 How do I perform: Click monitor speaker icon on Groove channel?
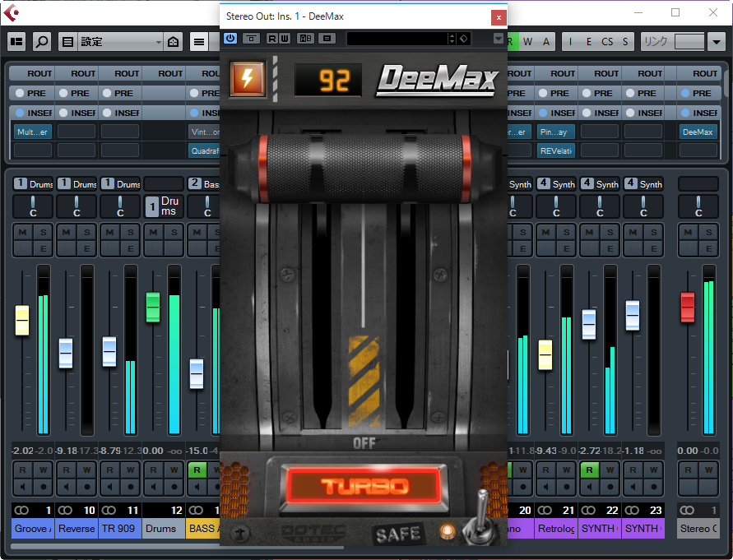click(22, 487)
